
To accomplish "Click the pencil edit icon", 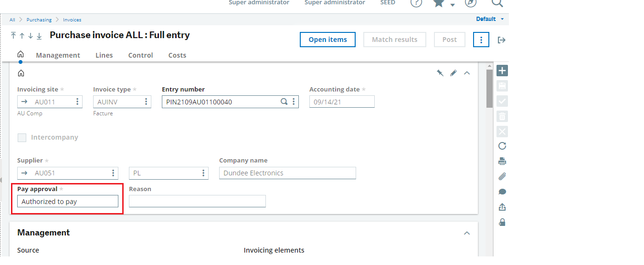I will (454, 73).
